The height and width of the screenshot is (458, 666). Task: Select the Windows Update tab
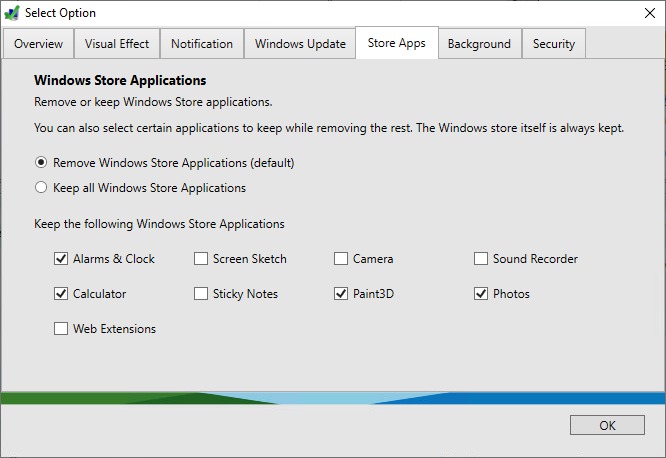[x=300, y=44]
